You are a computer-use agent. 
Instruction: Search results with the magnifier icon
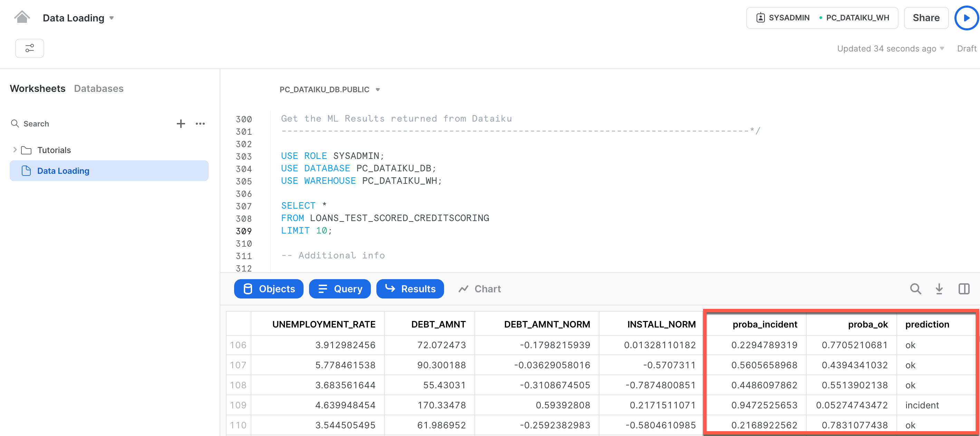click(915, 289)
